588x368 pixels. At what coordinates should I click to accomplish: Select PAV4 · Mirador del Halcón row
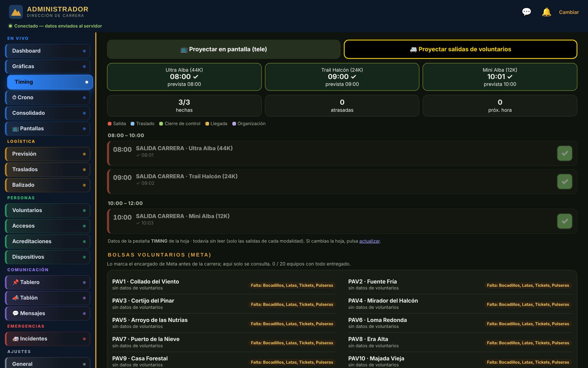pyautogui.click(x=460, y=304)
